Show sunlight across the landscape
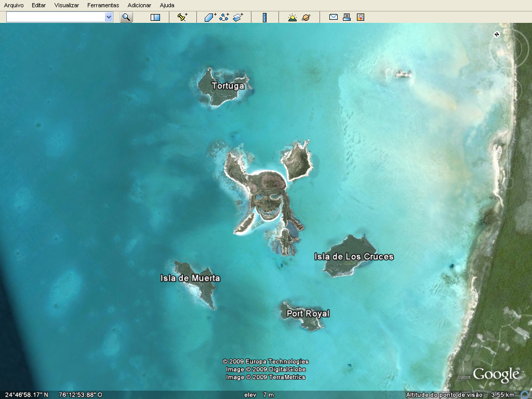Viewport: 532px width, 399px height. click(x=292, y=17)
